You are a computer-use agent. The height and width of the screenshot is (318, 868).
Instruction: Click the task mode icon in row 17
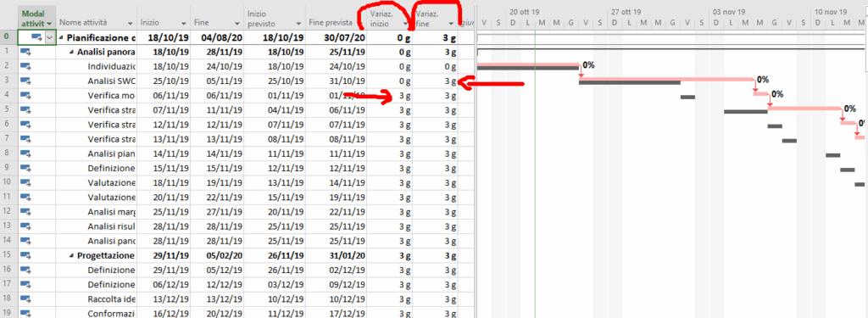coord(25,285)
